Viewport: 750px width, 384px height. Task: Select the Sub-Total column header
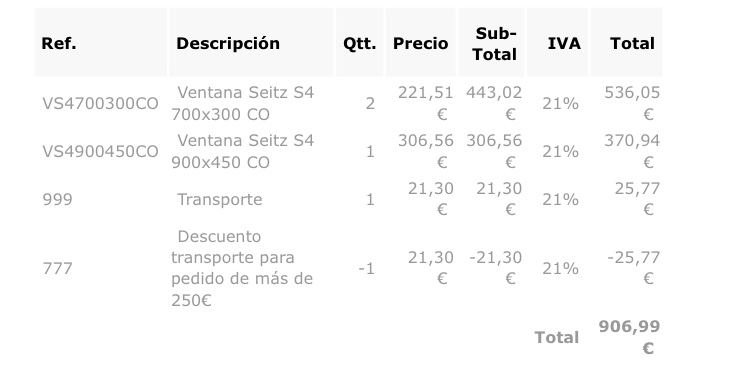click(x=495, y=44)
